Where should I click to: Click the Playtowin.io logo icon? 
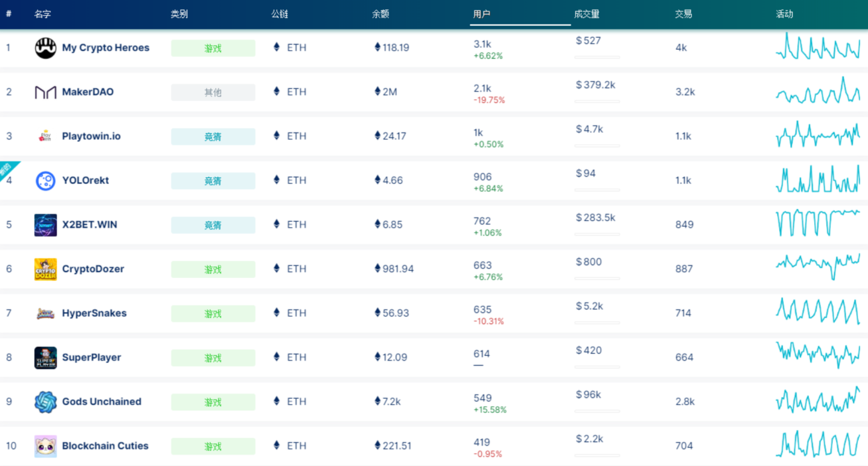pos(46,136)
